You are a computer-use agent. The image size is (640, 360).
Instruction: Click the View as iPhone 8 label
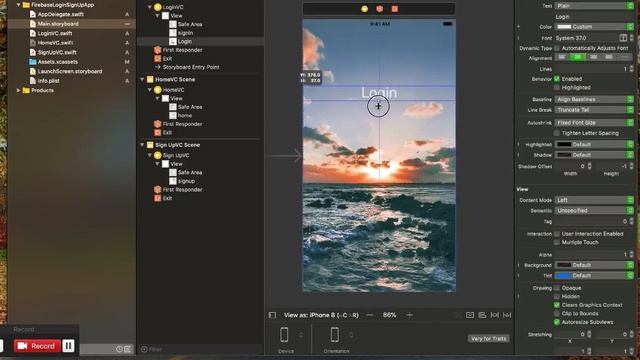pos(321,315)
